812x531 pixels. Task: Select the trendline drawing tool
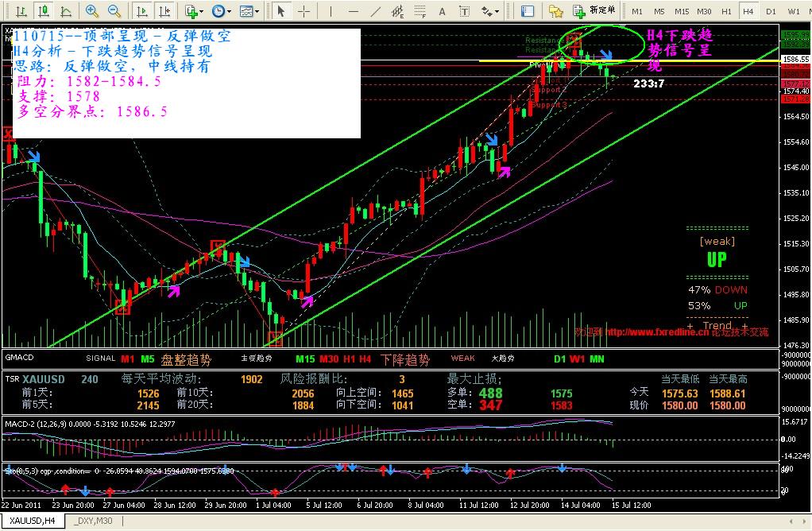376,11
